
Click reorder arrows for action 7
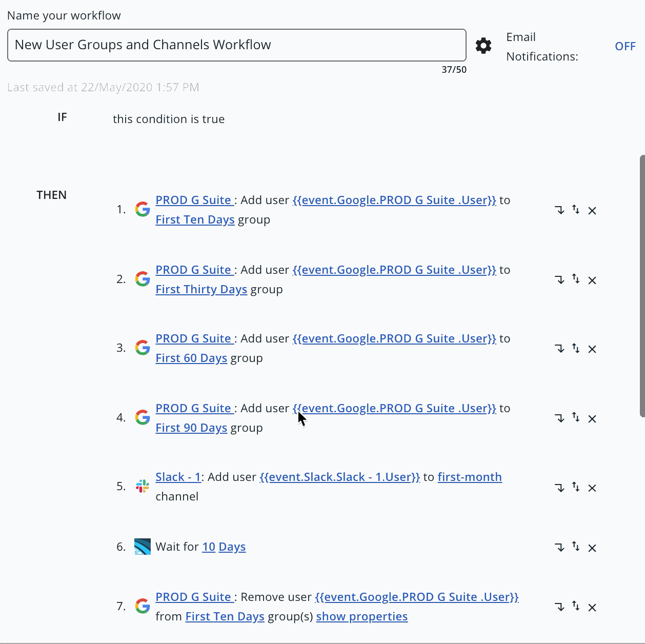click(576, 607)
